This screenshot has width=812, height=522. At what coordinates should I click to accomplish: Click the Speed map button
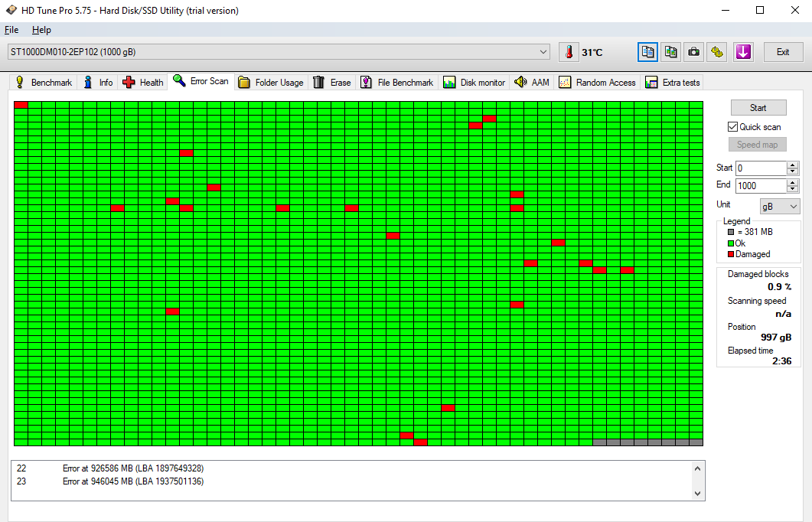(x=757, y=145)
